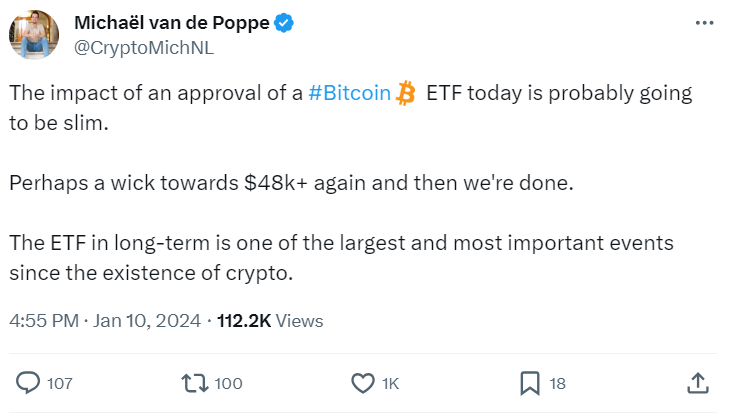The image size is (734, 415).
Task: Open the share icon menu
Action: (699, 382)
